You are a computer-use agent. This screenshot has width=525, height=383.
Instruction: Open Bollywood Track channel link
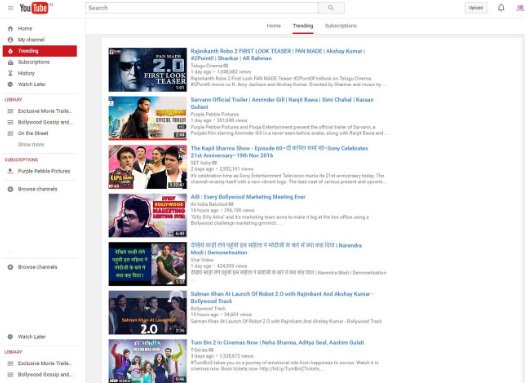click(x=208, y=308)
